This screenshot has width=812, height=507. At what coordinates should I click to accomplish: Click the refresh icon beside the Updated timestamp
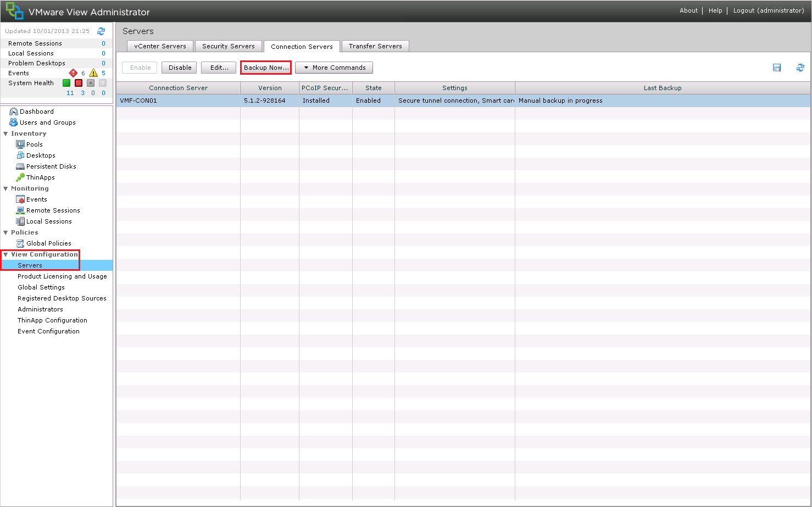[101, 31]
